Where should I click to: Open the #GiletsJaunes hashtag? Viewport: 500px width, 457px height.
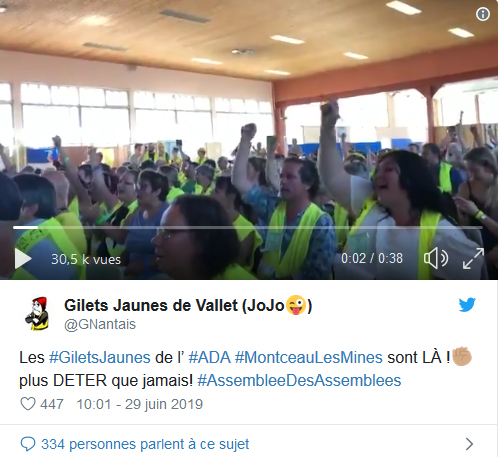pos(100,357)
